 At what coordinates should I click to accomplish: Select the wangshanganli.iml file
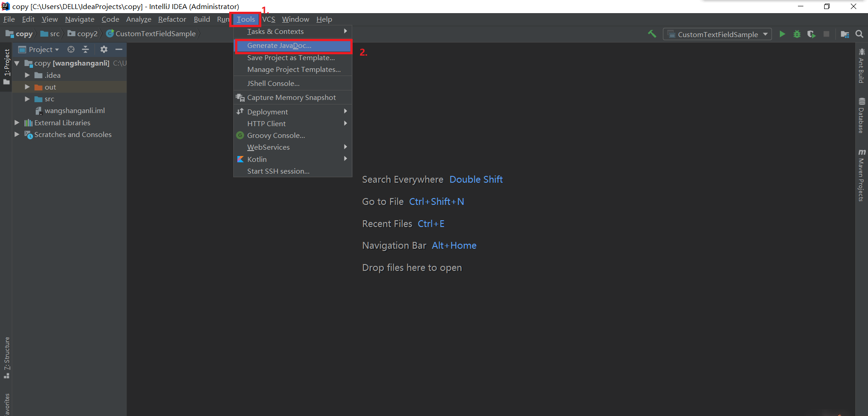point(75,111)
